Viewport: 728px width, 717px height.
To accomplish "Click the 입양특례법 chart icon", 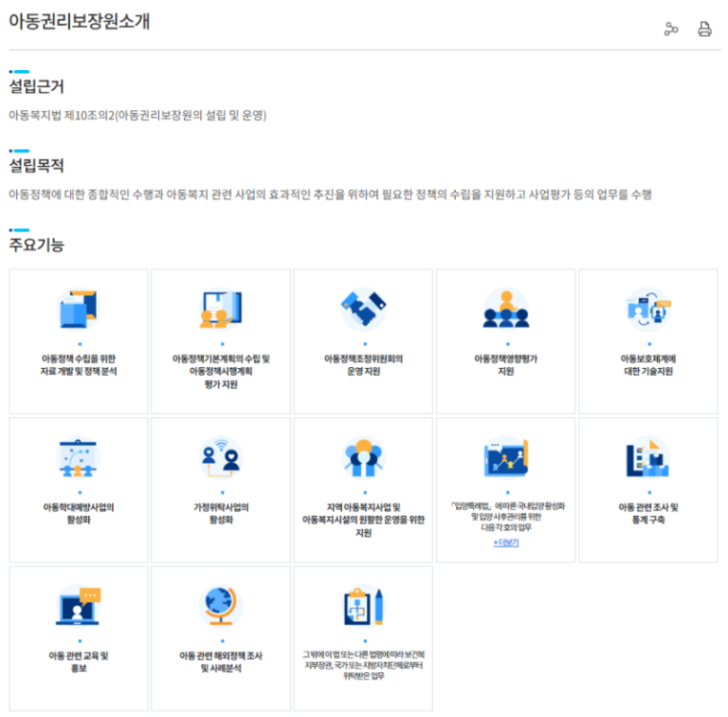I will pos(506,458).
